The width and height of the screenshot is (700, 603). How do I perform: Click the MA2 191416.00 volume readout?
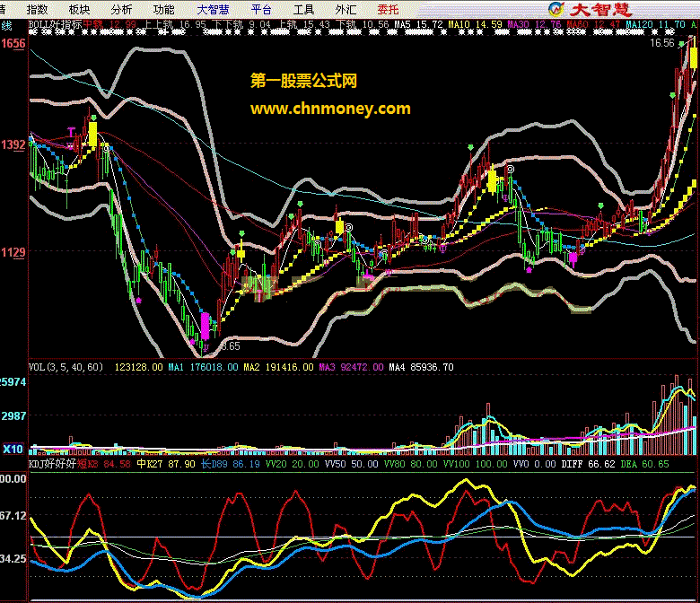click(x=278, y=367)
